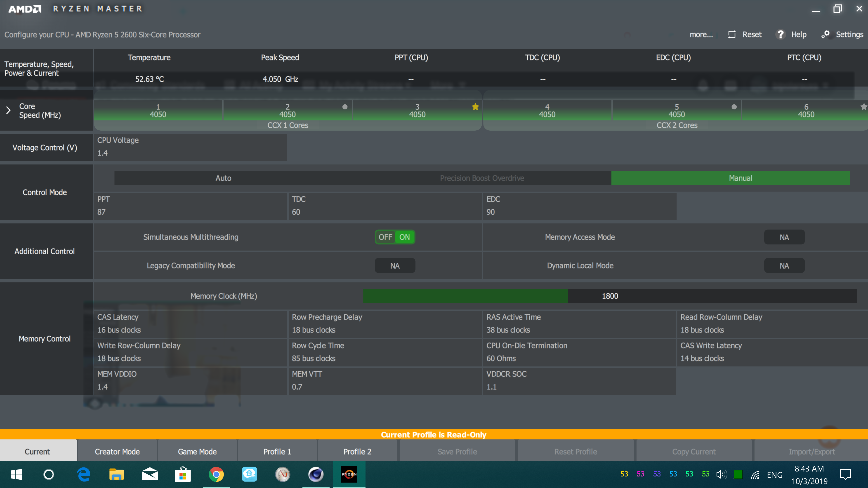Click the green square tray icon
The width and height of the screenshot is (868, 488).
click(x=738, y=474)
